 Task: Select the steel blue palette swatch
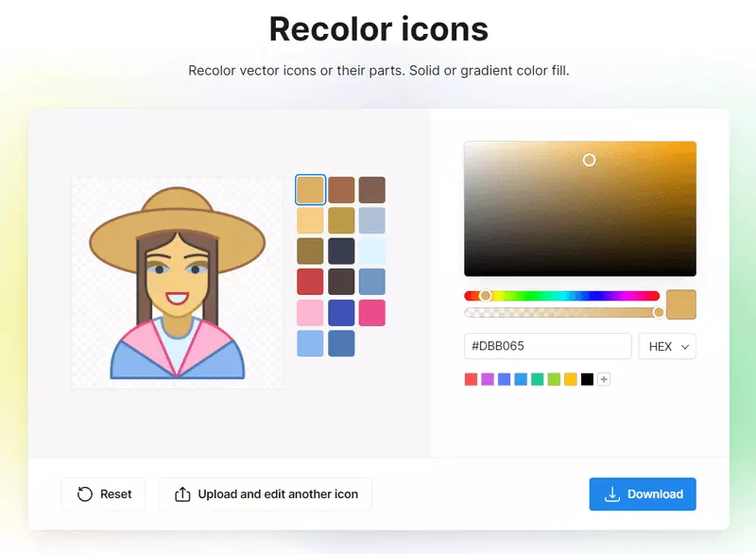372,282
